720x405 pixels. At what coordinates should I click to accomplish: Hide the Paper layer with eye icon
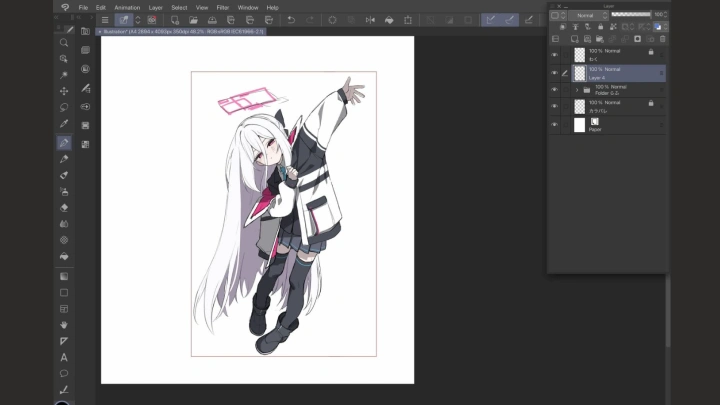point(554,125)
